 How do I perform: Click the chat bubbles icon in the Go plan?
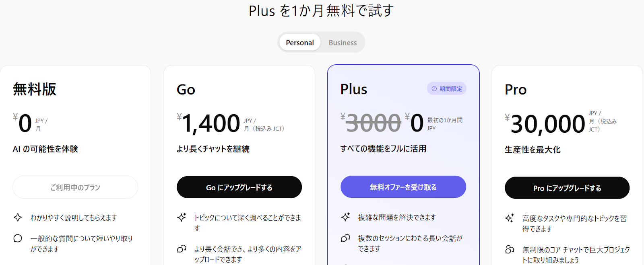182,249
